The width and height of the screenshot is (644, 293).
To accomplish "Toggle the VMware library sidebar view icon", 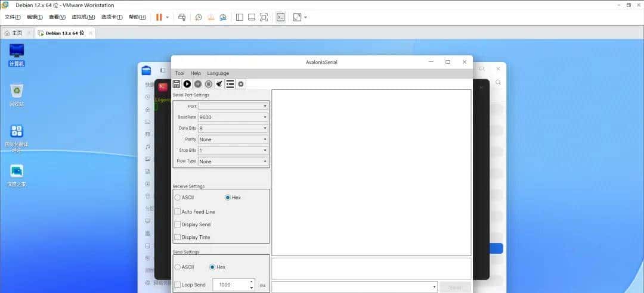I will 240,17.
